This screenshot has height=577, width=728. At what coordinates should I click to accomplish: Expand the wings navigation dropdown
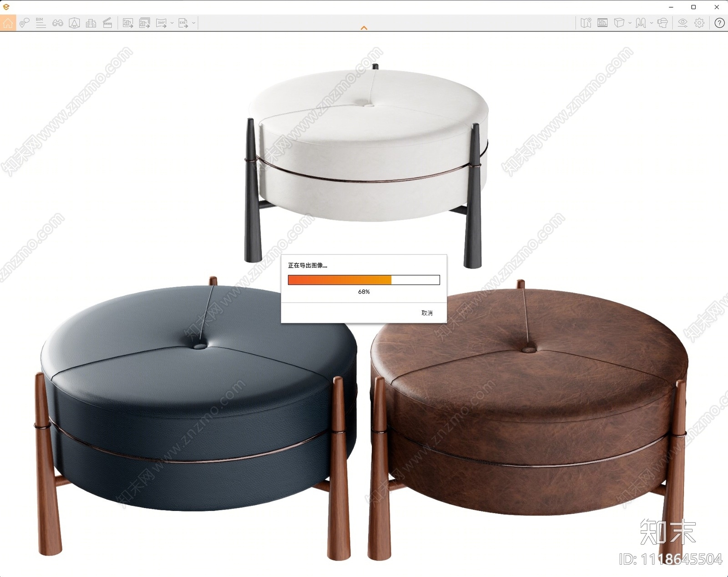[x=652, y=23]
